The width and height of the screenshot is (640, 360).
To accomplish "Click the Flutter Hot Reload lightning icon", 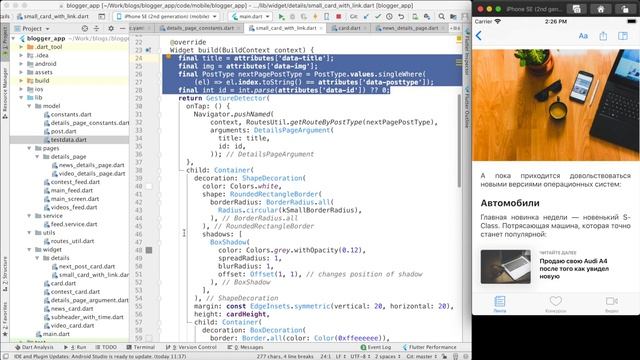I will pos(315,16).
